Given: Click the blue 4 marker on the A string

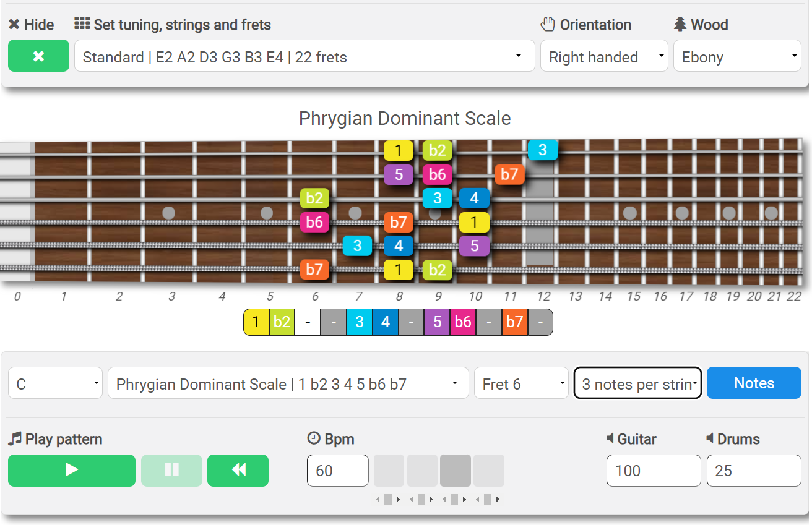Looking at the screenshot, I should (399, 245).
